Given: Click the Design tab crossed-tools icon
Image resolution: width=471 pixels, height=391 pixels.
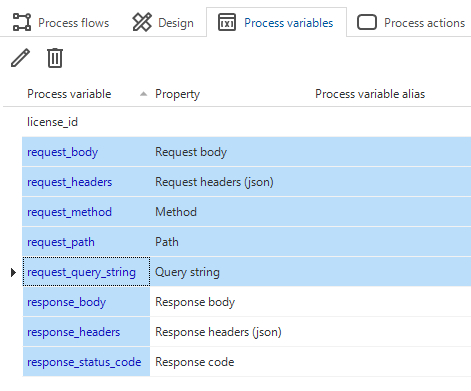Looking at the screenshot, I should [142, 22].
